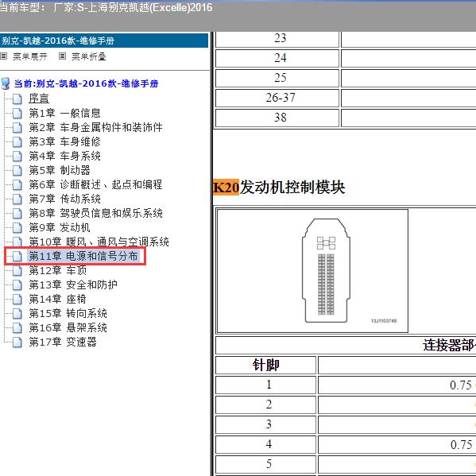The image size is (476, 476).
Task: Click table cell 26-37
Action: tap(277, 98)
